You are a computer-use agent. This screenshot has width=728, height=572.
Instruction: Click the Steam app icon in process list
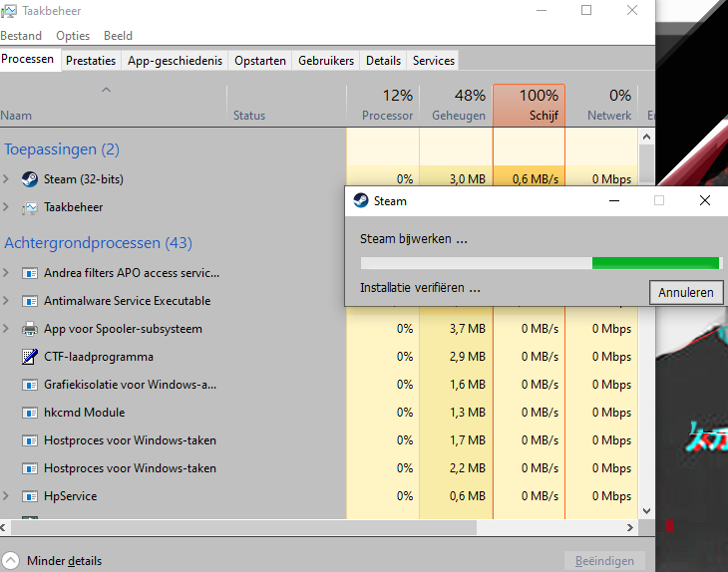[x=30, y=179]
